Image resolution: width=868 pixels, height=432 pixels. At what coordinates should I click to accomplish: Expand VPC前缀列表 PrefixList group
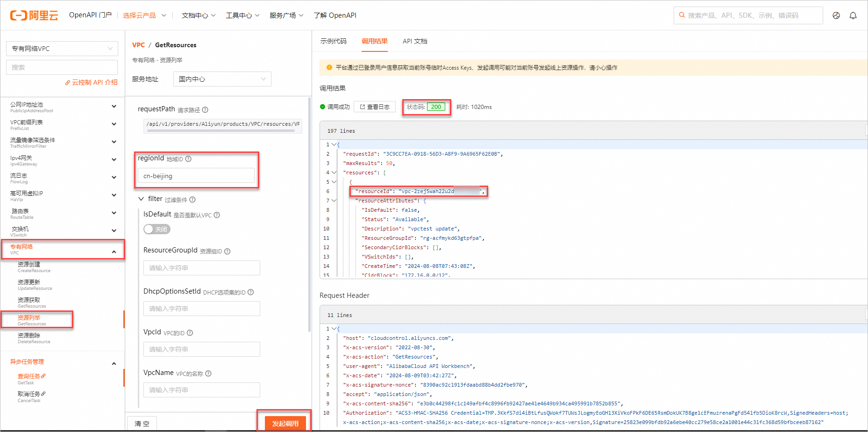[x=114, y=124]
